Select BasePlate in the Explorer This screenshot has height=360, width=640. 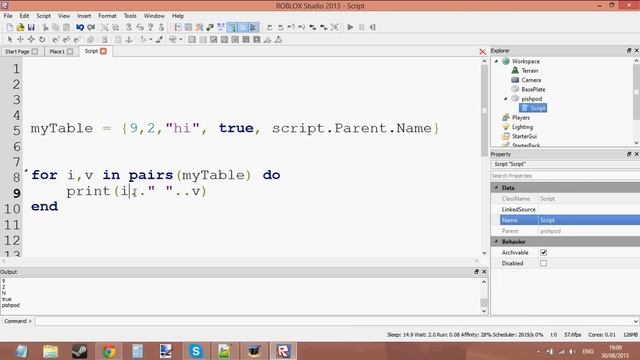click(533, 89)
